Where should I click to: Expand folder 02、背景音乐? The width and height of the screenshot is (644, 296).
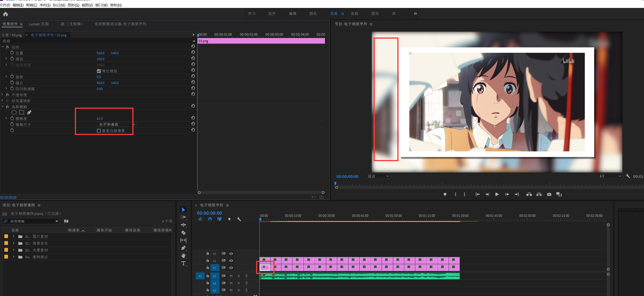point(13,243)
